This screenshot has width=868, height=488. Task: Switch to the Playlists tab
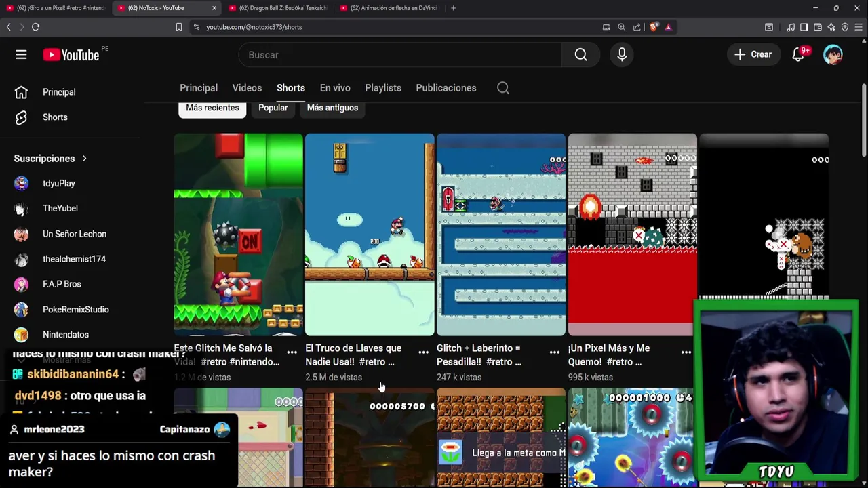point(383,88)
